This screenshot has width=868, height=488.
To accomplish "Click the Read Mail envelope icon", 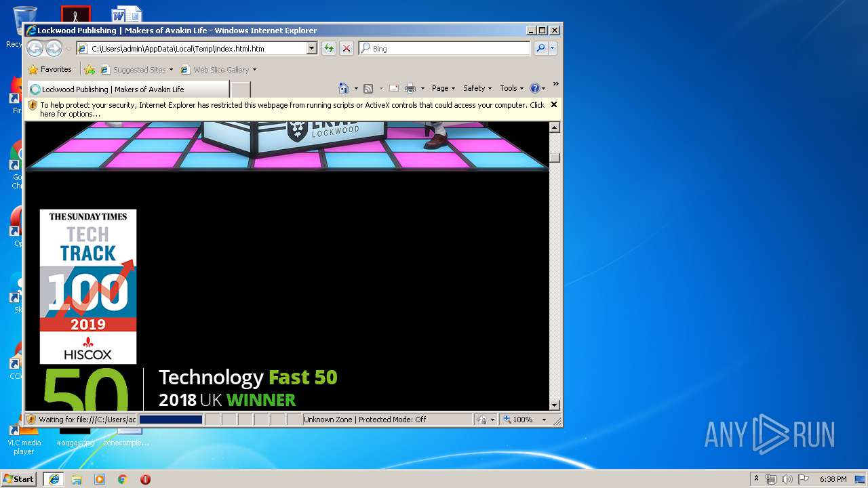I will [393, 88].
